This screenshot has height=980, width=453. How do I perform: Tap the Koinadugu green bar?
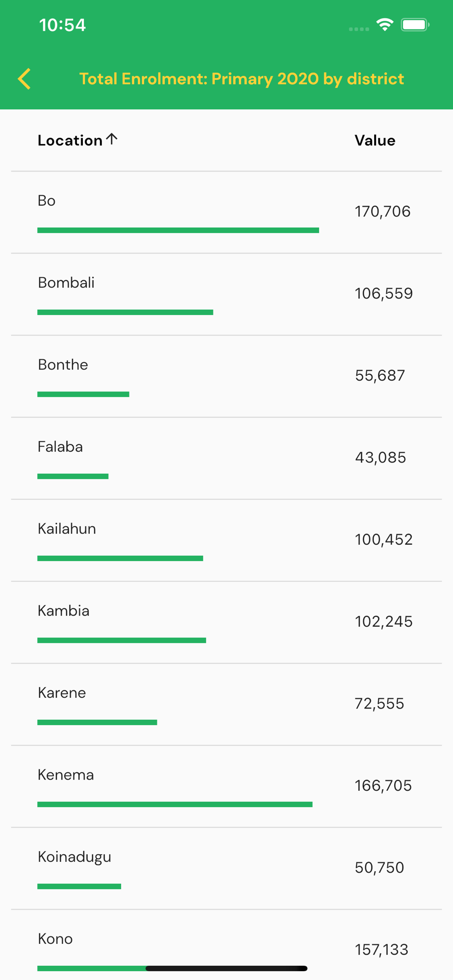79,886
